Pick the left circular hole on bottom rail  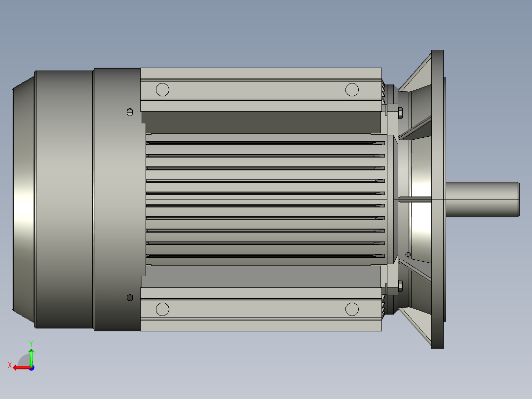pyautogui.click(x=162, y=309)
